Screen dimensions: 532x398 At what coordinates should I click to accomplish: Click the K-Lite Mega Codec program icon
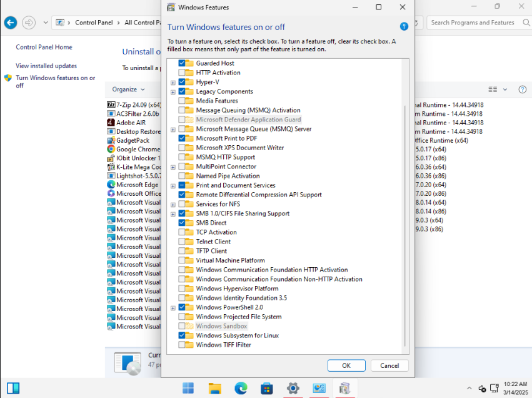111,166
